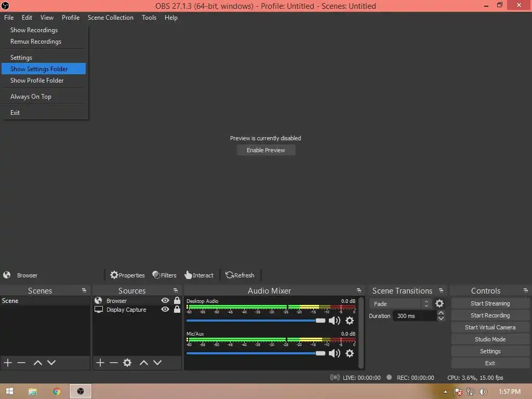Click Start Streaming button
This screenshot has height=399, width=532.
(x=490, y=303)
